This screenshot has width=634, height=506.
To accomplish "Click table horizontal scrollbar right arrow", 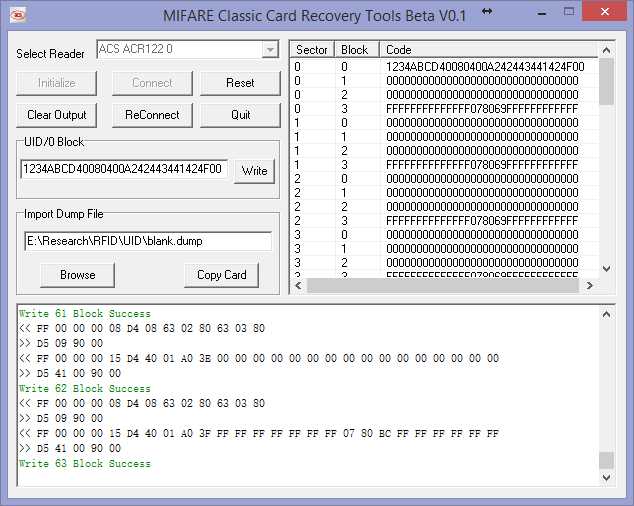I will click(590, 286).
